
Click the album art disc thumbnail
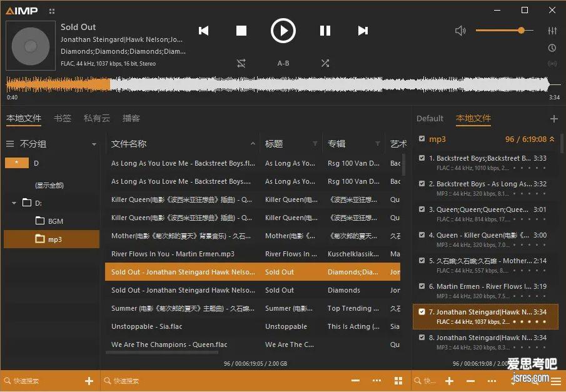tap(31, 46)
